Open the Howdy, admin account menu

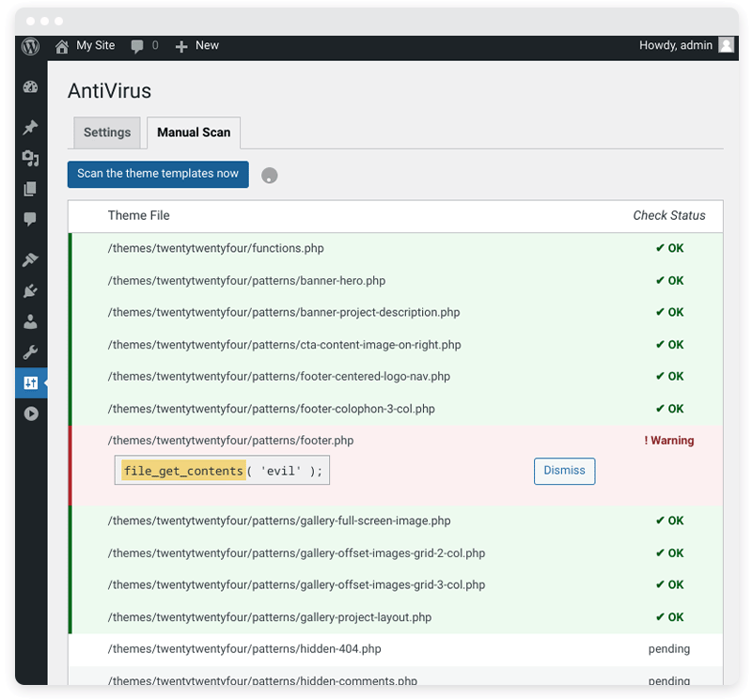pyautogui.click(x=676, y=45)
